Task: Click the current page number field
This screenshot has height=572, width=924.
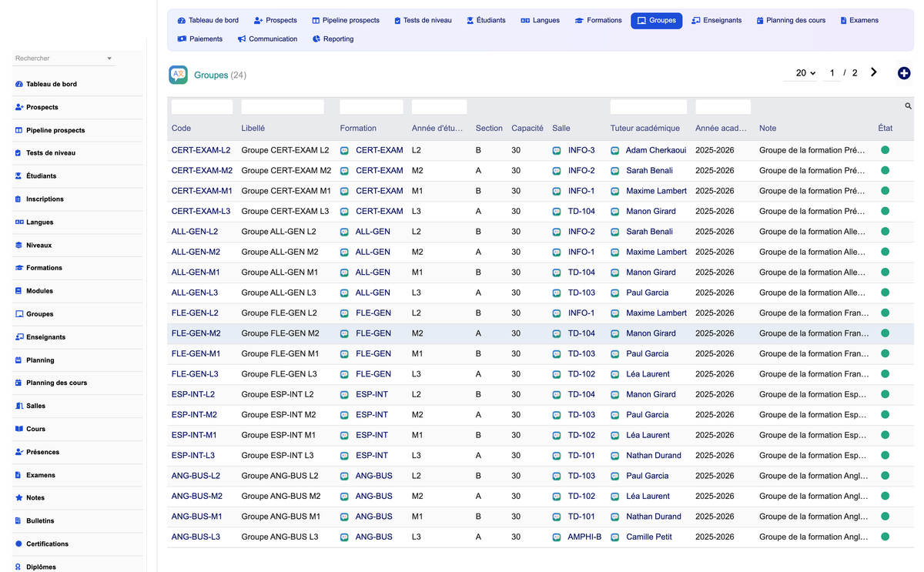Action: (x=832, y=73)
